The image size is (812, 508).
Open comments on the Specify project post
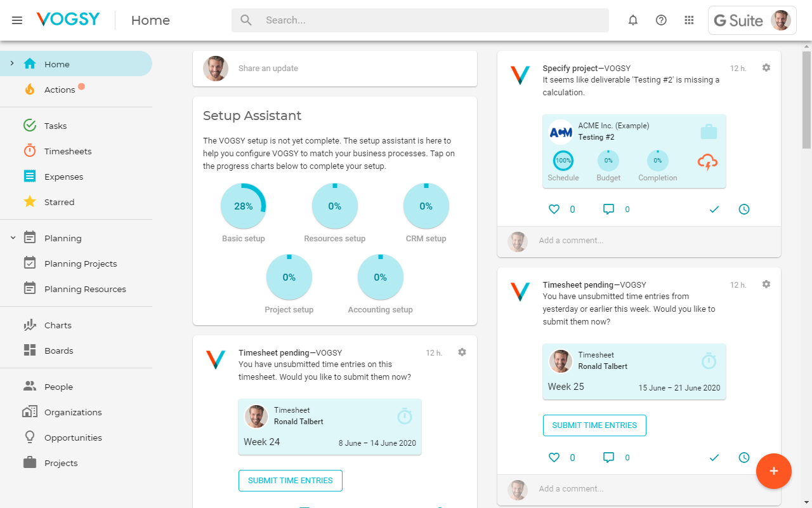[x=608, y=209]
